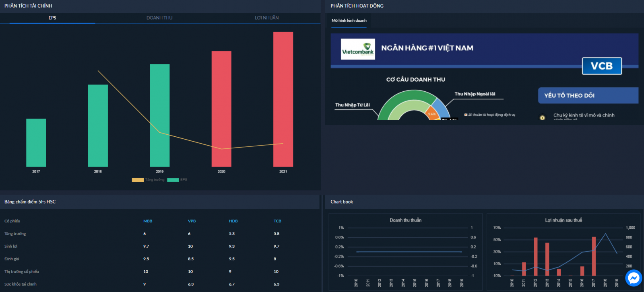Open the Messenger chat bubble icon
The height and width of the screenshot is (292, 644).
click(x=634, y=278)
